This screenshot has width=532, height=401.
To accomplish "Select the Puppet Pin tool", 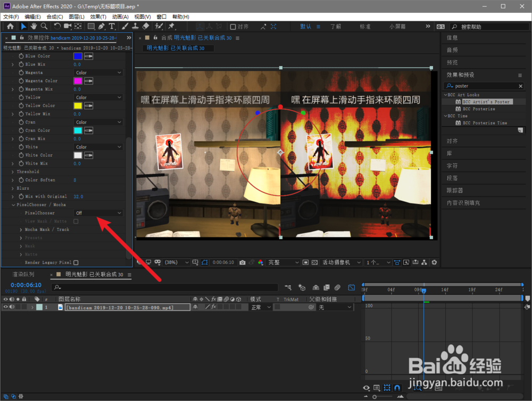I will point(171,27).
